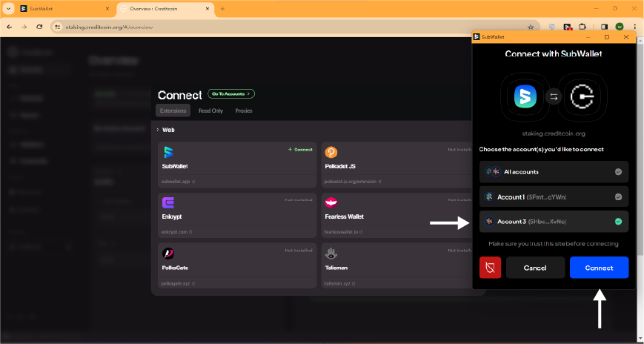Click the Go To Accounts button
644x344 pixels.
pyautogui.click(x=231, y=94)
